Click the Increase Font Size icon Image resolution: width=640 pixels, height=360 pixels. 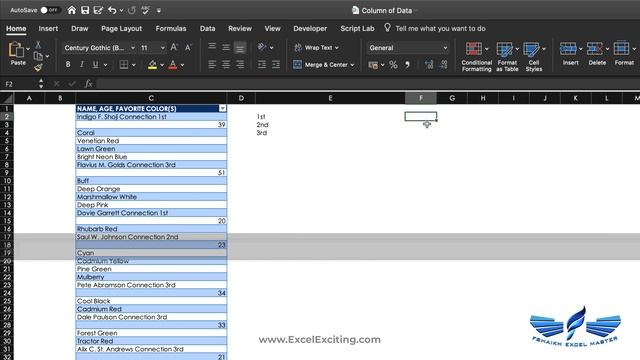coord(174,47)
